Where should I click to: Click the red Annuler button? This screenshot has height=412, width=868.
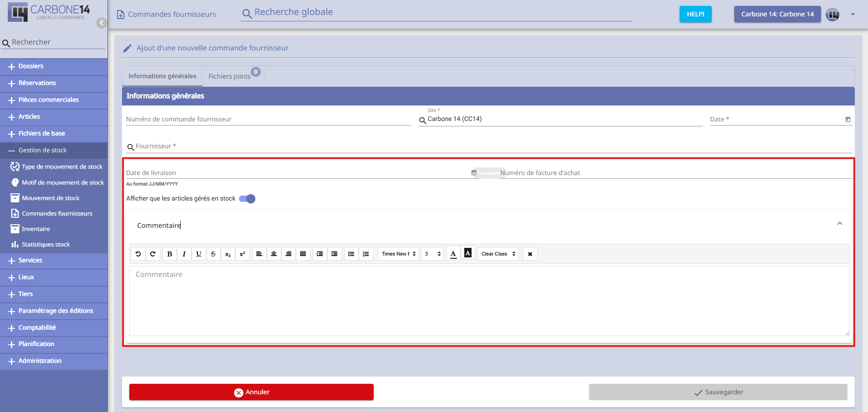click(251, 392)
